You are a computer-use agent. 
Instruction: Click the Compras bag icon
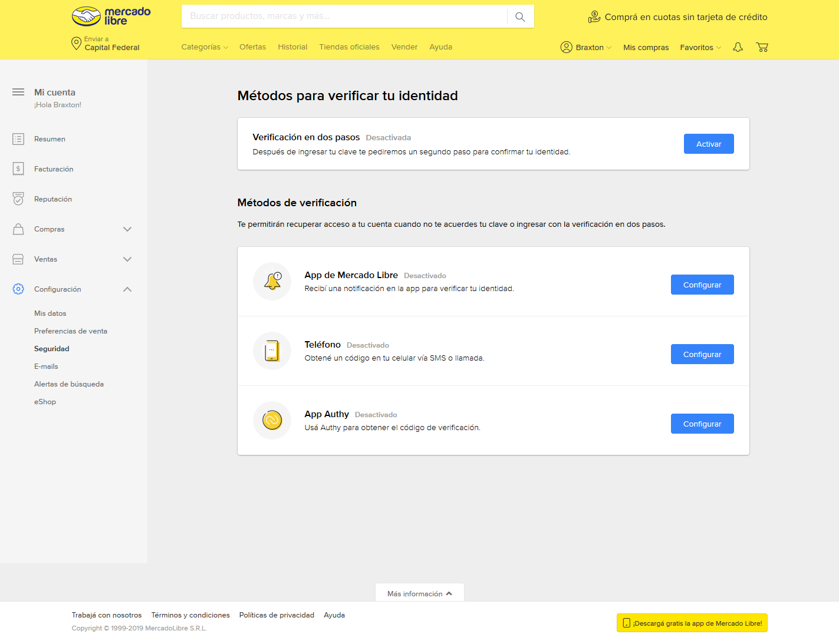(18, 229)
